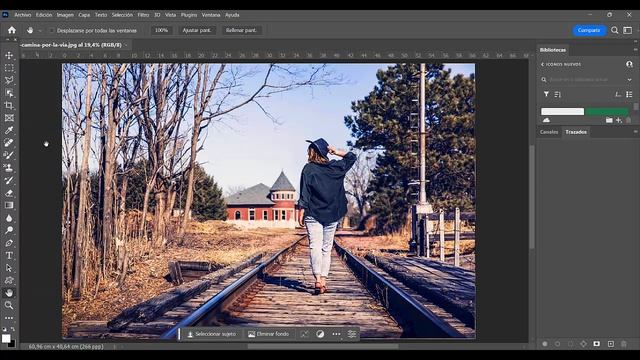Select the History Brush tool

[x=9, y=180]
